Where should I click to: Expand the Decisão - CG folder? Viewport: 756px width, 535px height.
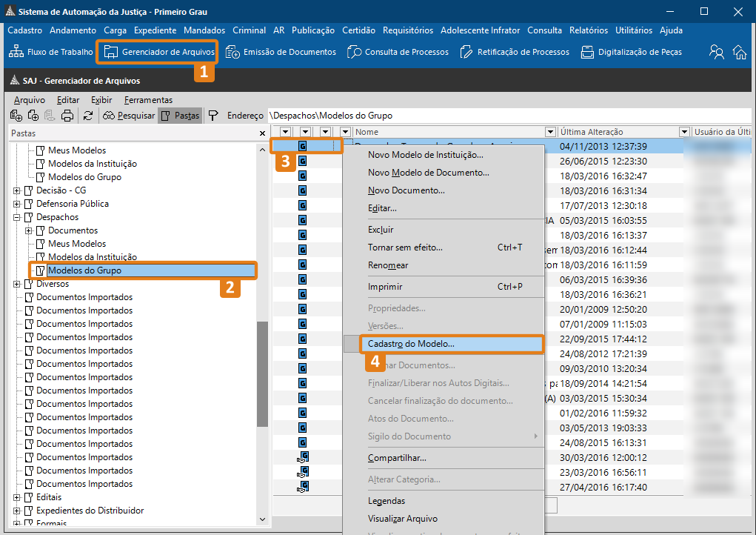[x=17, y=190]
